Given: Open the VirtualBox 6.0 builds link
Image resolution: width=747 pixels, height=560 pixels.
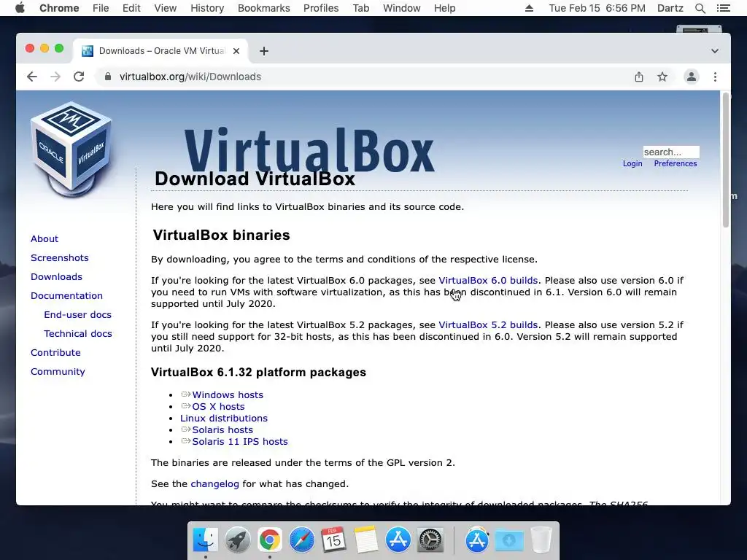Looking at the screenshot, I should (488, 281).
